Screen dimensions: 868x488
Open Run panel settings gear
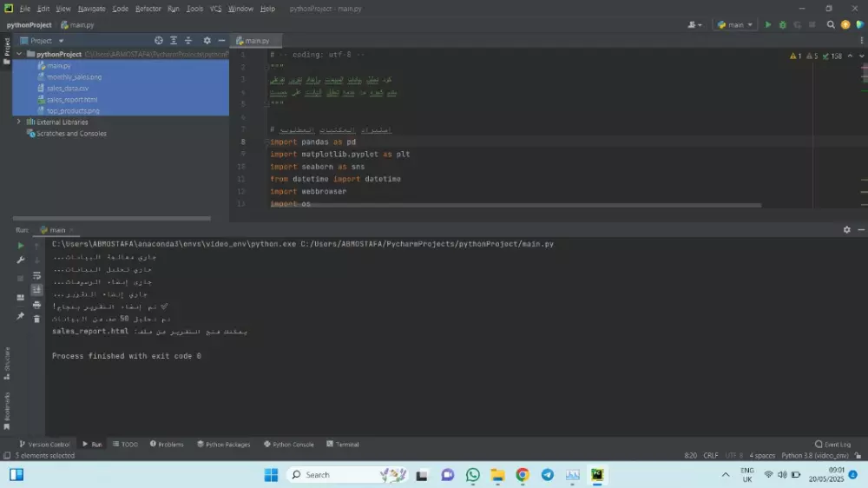click(847, 229)
